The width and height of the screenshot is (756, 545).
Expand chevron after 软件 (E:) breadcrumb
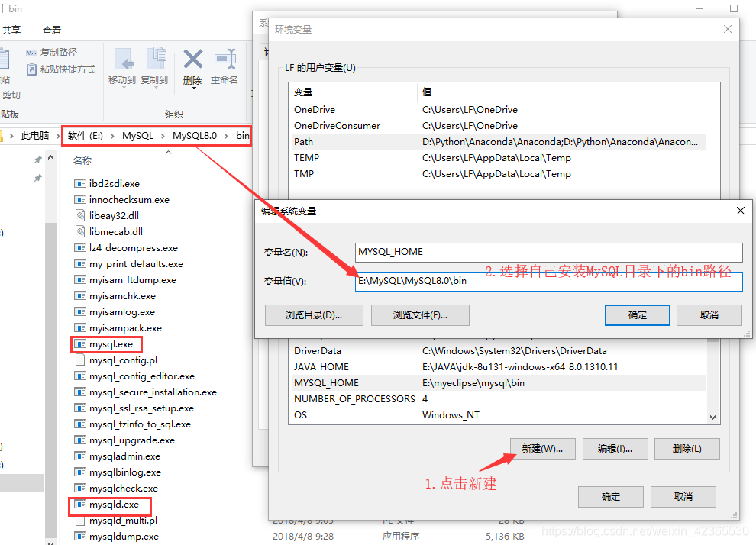(111, 136)
